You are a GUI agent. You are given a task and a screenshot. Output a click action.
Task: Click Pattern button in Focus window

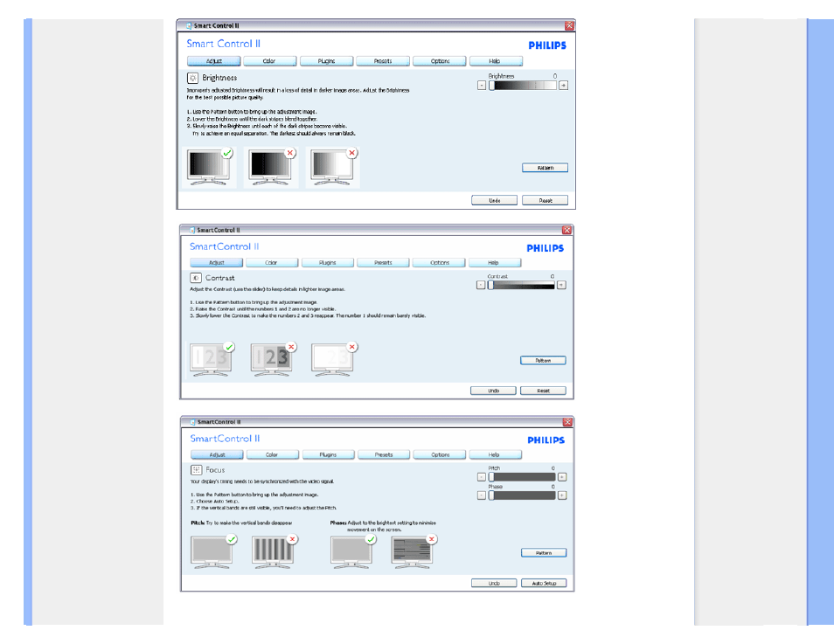click(544, 553)
